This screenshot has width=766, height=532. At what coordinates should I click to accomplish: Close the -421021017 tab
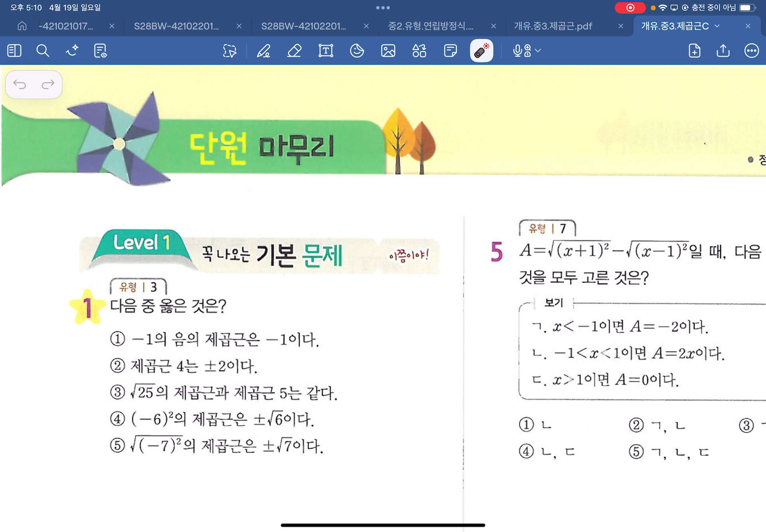click(112, 26)
